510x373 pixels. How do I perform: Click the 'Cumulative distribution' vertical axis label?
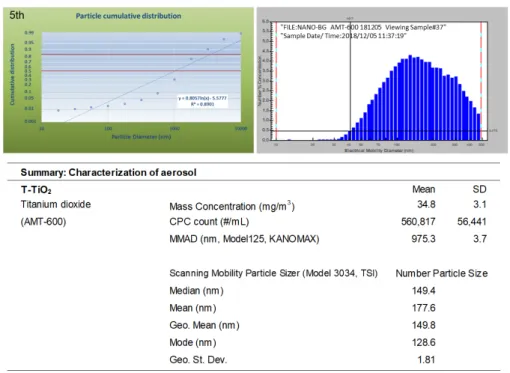(12, 75)
